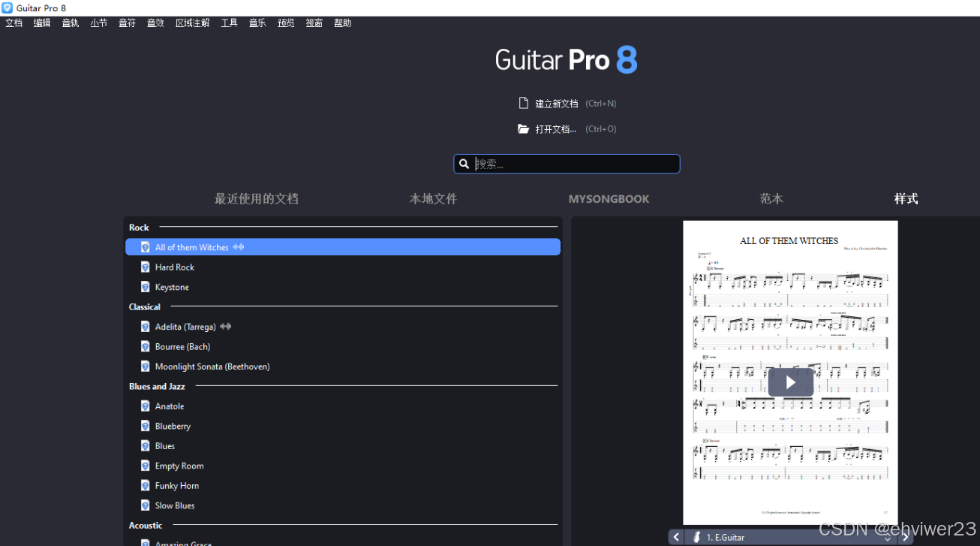Play the All of Them Witches preview
Screen dimensions: 980x546
790,382
